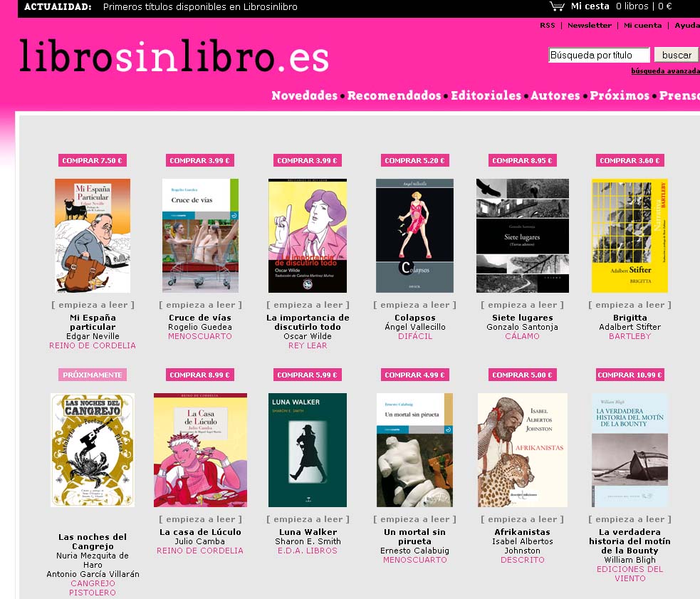The image size is (700, 599).
Task: Click Comprar 5.00 € button
Action: coord(522,375)
